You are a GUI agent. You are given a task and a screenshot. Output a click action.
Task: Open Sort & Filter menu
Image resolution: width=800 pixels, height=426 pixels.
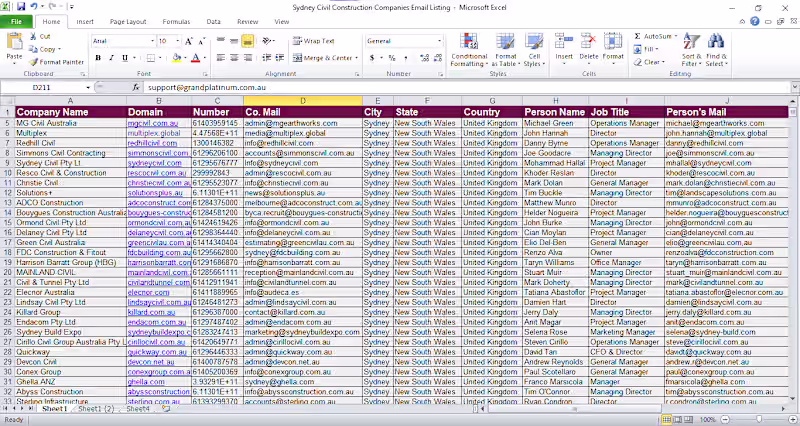point(691,49)
